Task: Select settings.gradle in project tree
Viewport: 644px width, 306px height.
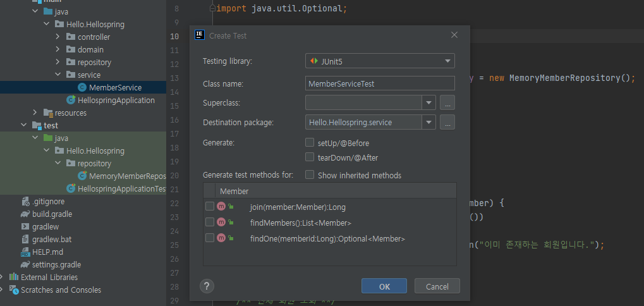Action: 57,264
